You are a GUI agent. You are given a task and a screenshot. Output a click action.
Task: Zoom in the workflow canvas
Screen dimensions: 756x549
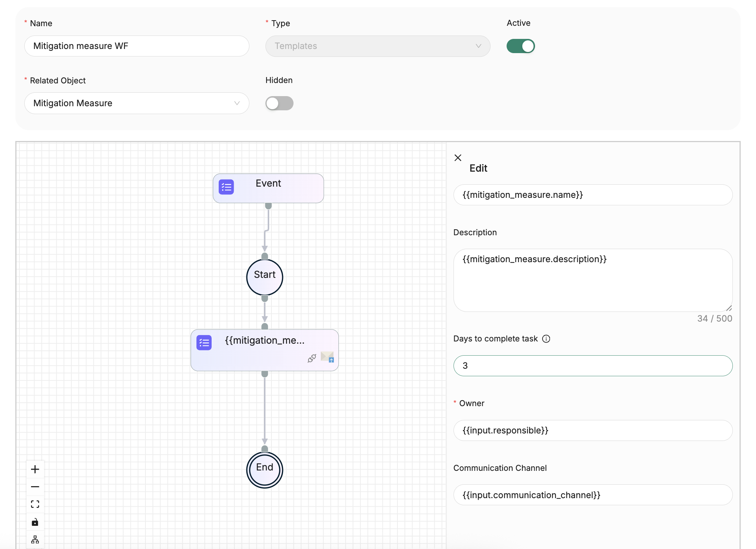35,469
